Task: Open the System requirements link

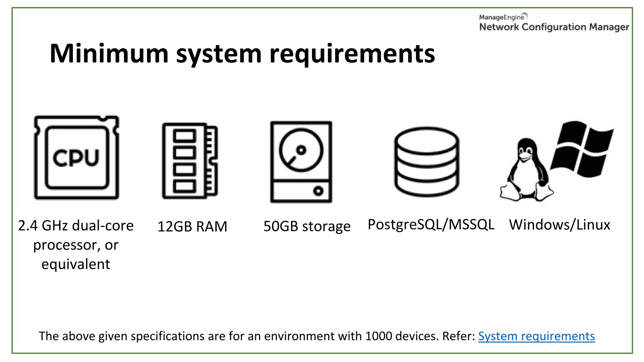Action: point(536,336)
